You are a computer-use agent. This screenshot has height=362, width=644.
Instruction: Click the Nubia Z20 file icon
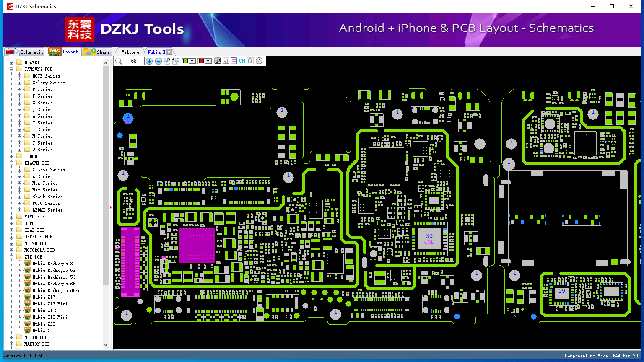(x=27, y=324)
